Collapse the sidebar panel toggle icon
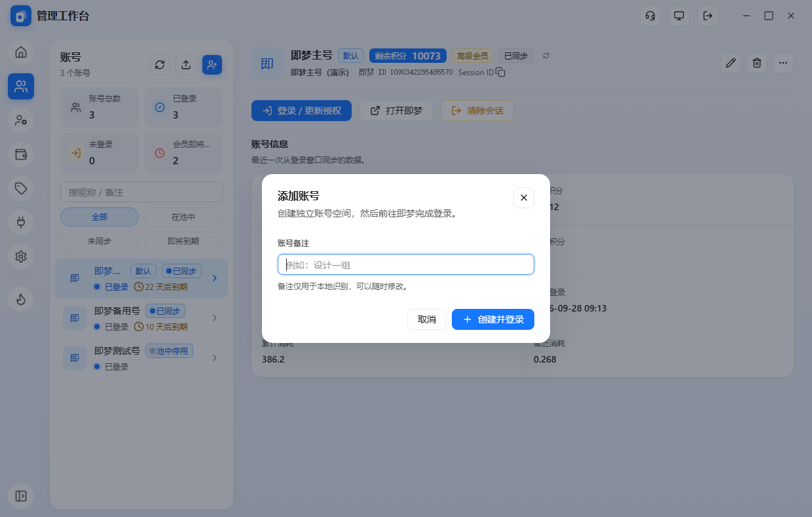 21,495
